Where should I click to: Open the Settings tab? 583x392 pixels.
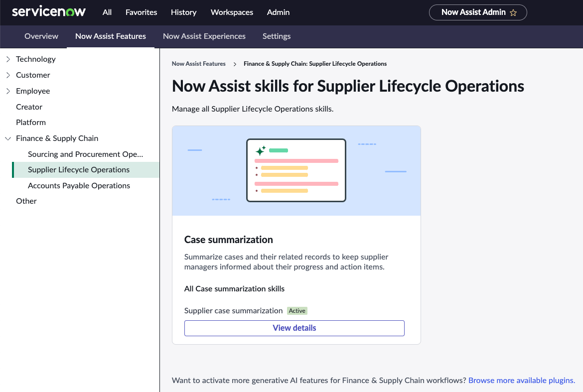[x=276, y=36]
